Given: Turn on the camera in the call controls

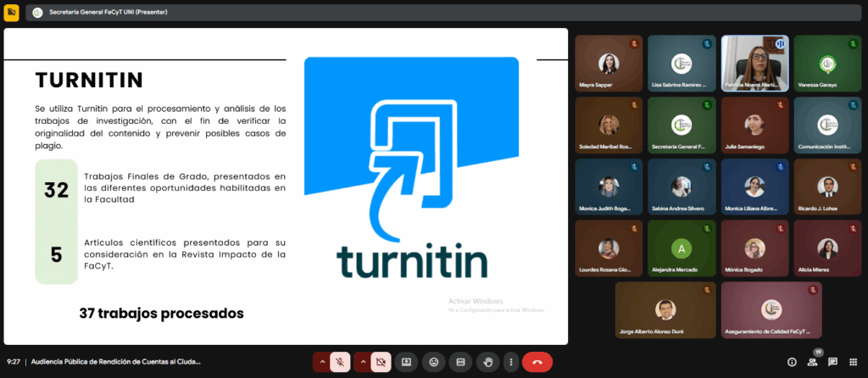Looking at the screenshot, I should [x=381, y=362].
